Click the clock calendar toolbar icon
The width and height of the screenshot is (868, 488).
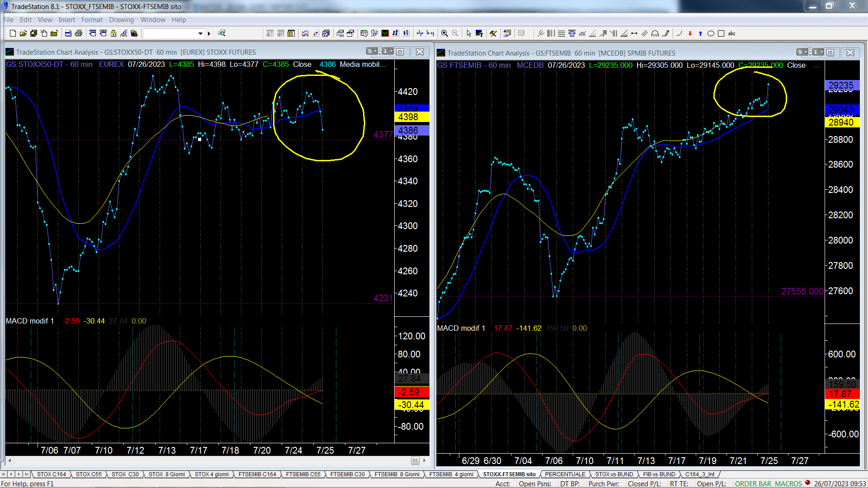tap(364, 33)
